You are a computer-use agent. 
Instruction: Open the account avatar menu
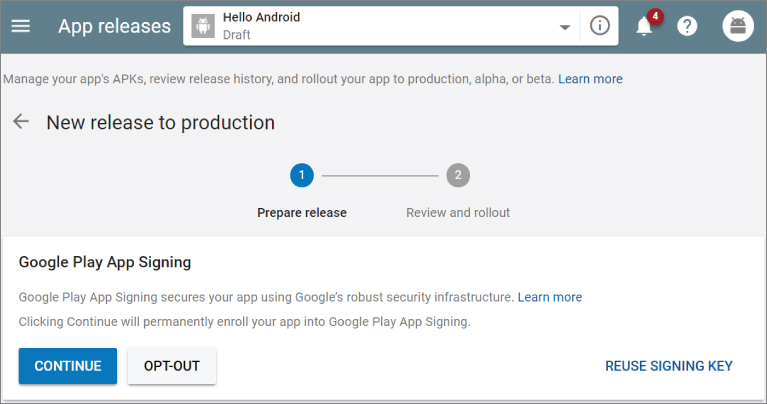[x=738, y=26]
